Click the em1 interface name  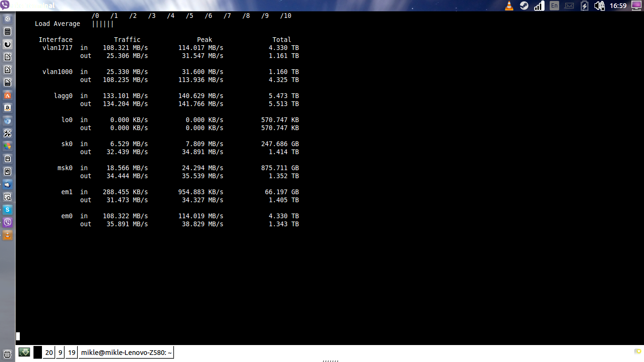(67, 192)
